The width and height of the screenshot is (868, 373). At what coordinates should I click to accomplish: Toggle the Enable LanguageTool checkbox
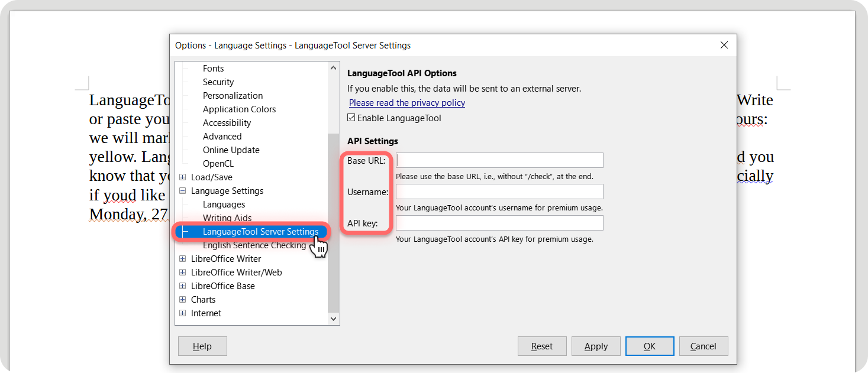coord(351,118)
